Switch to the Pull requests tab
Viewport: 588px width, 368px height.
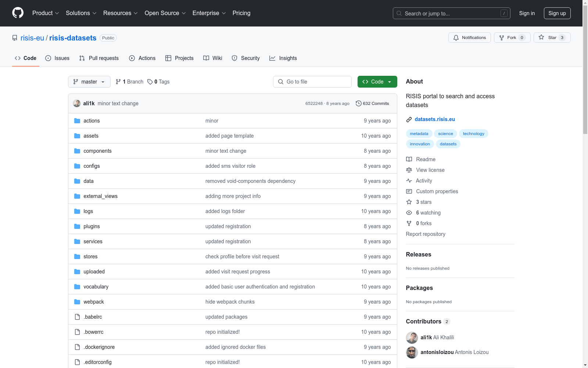click(x=99, y=58)
